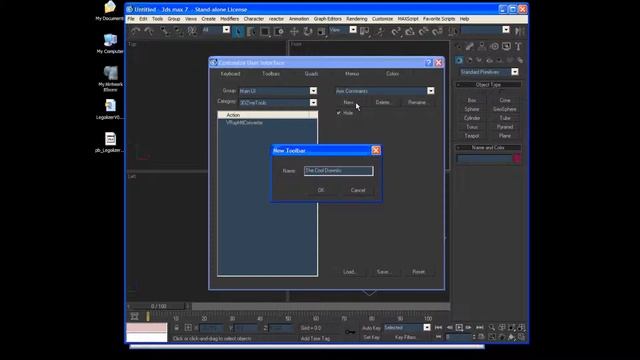
Task: Toggle absolute/offset transform type-in icon
Action: 188,328
